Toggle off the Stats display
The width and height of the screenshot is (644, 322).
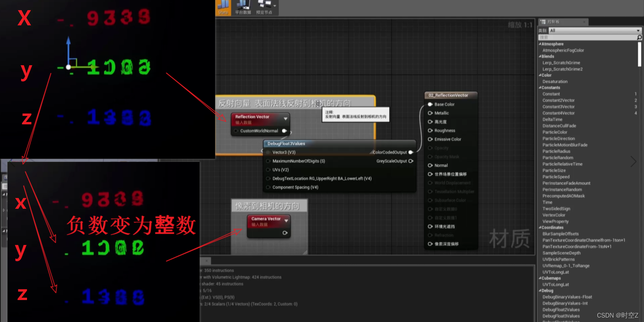click(x=223, y=7)
